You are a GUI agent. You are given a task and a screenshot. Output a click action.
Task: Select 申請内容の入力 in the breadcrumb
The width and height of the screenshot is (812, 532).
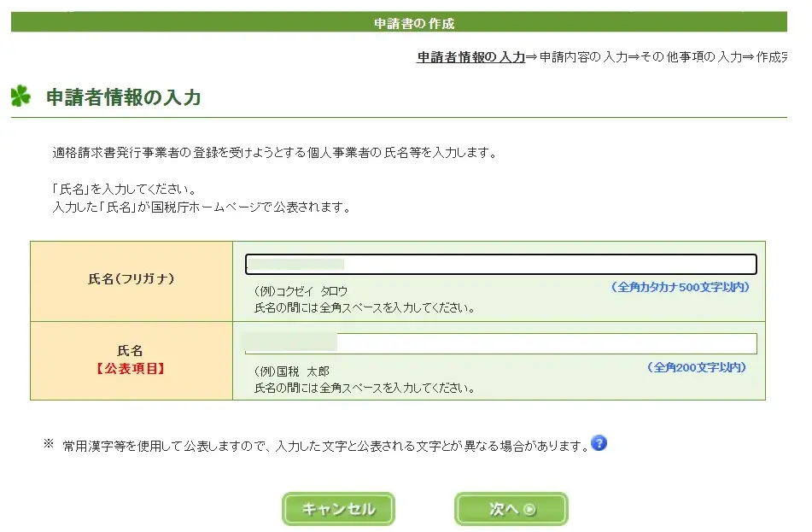[583, 57]
